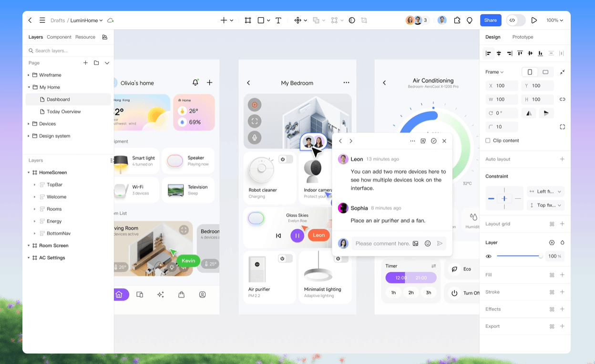Viewport: 595px width, 364px height.
Task: Click the plugins puzzle icon
Action: click(457, 20)
